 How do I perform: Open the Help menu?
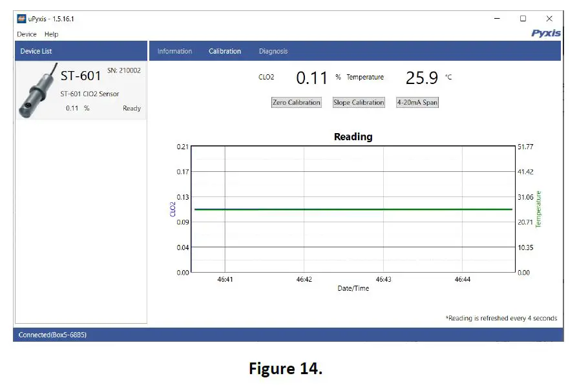[x=52, y=34]
